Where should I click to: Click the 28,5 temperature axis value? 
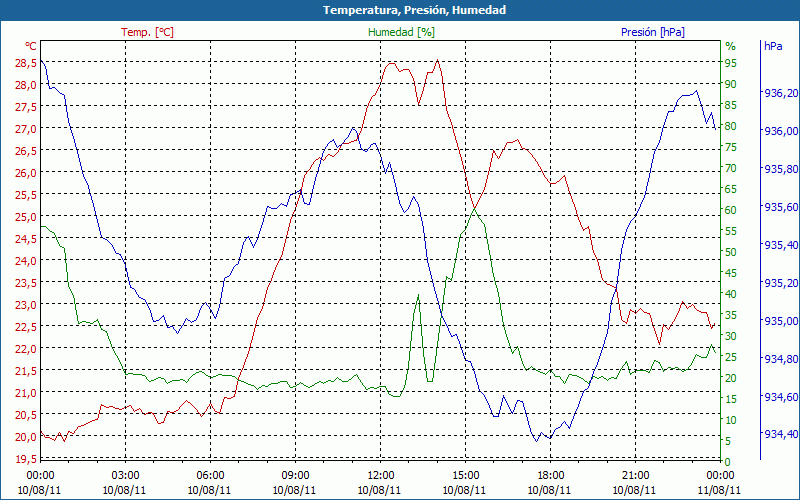pos(26,63)
